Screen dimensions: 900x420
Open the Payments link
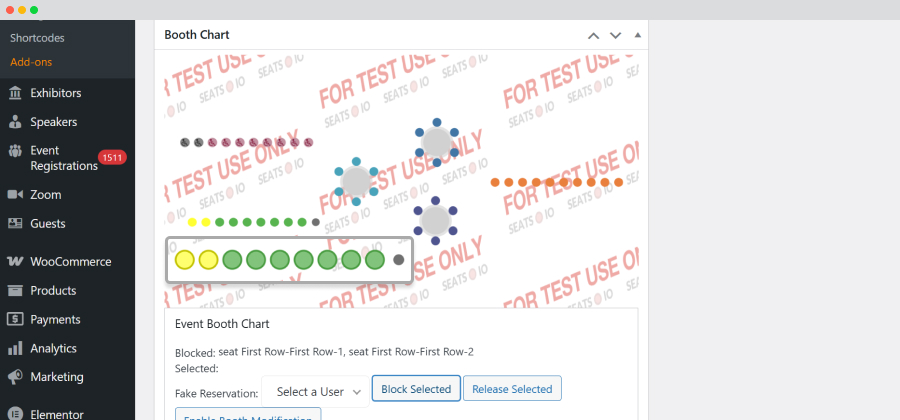coord(55,319)
